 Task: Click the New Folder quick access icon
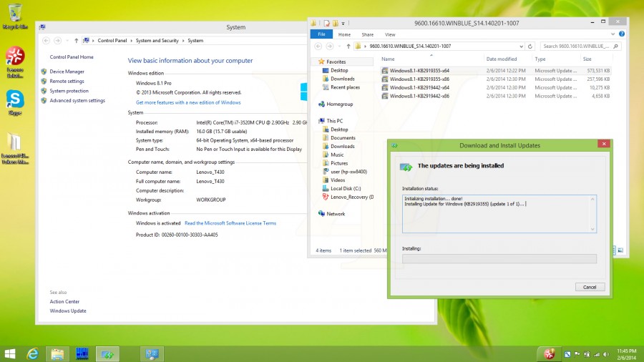pyautogui.click(x=335, y=24)
